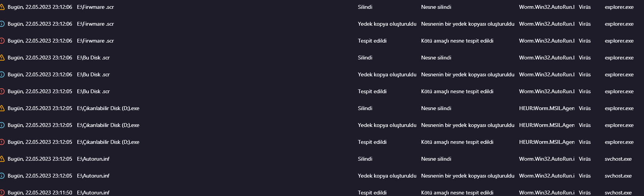Click 'Kötü amaçlı nesne tespit edildi' for Bu Disk .scr

coord(457,91)
